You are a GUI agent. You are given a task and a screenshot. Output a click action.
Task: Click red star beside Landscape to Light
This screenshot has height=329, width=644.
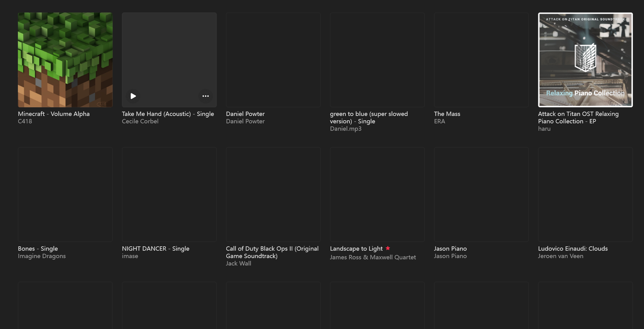pos(388,248)
